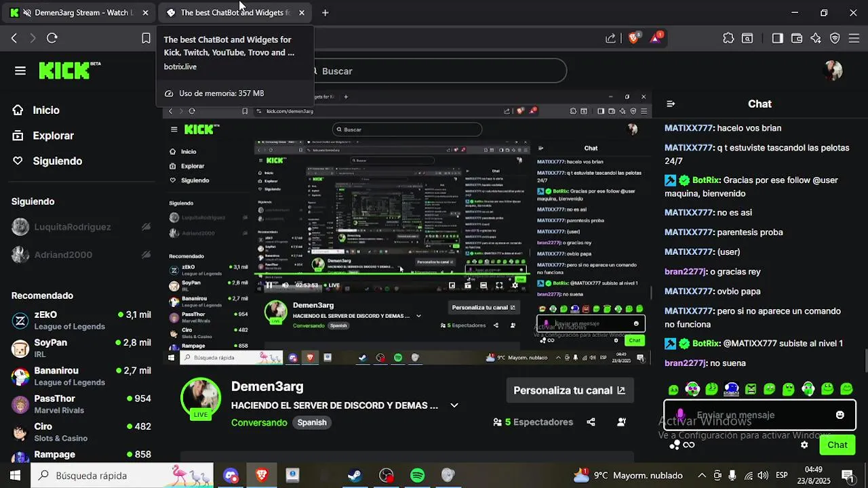868x488 pixels.
Task: Click BotRix username in follow thanks message
Action: coord(705,180)
